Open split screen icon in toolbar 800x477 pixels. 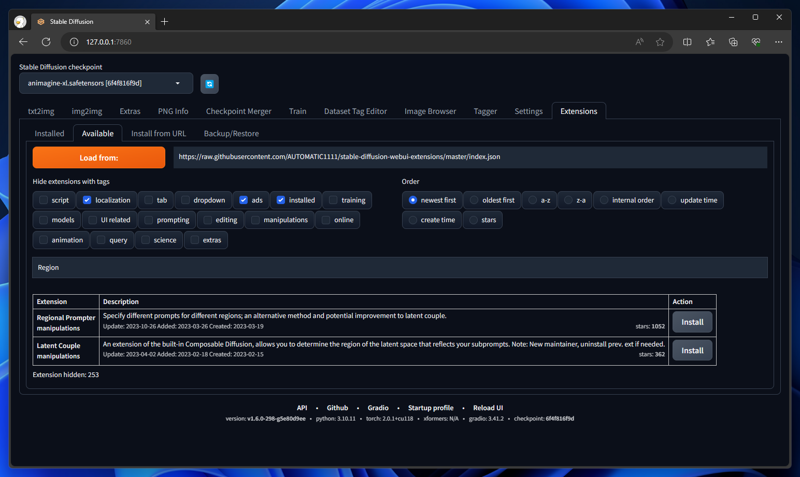click(687, 42)
